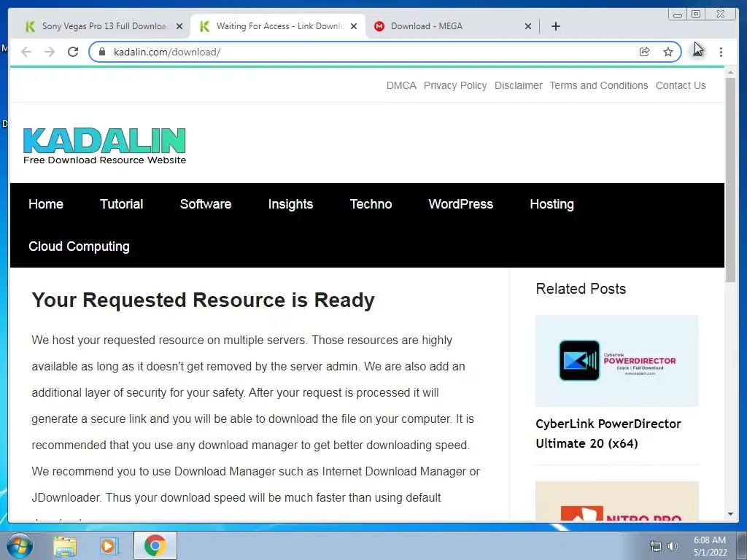Click the taskbar clock showing 6:08 AM
Image resolution: width=747 pixels, height=560 pixels.
pos(710,546)
